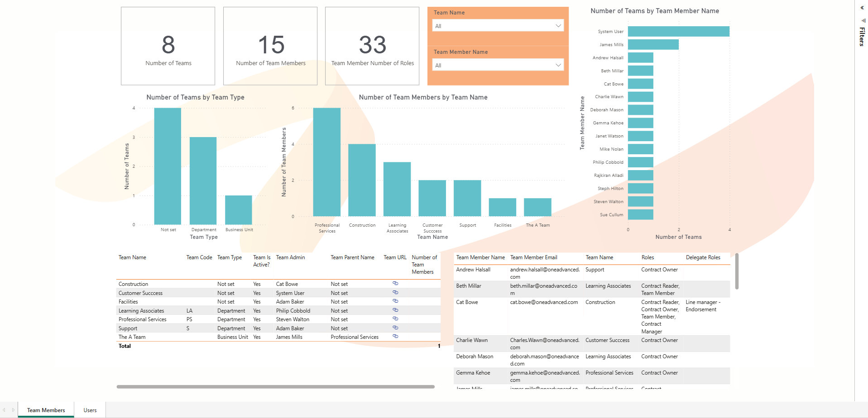
Task: Select the Learning Associates bar in Team Name chart
Action: pos(397,189)
